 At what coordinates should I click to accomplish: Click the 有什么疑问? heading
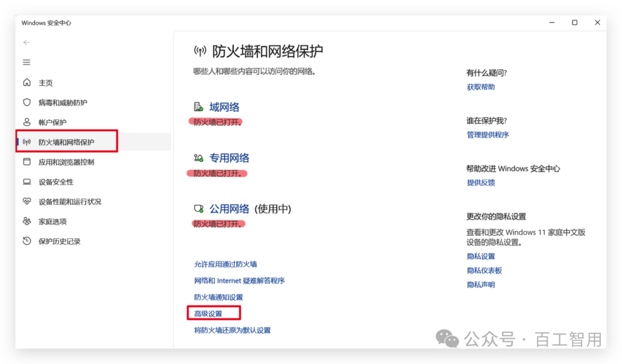486,73
